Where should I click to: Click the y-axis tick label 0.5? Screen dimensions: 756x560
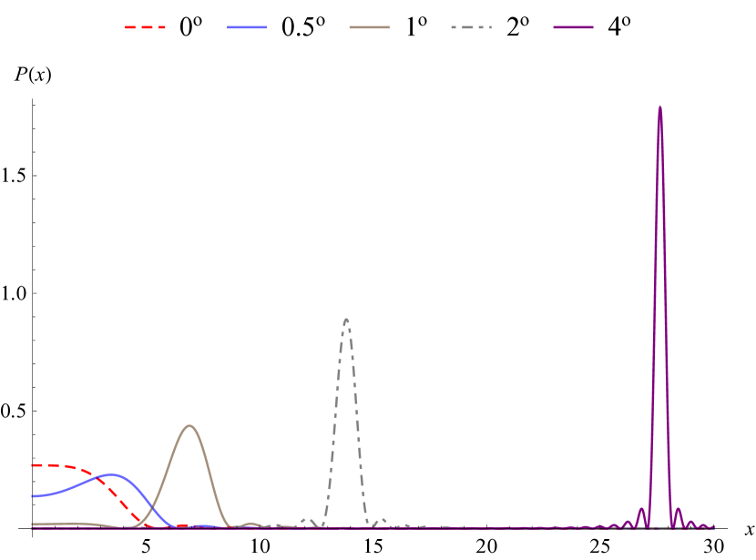(13, 411)
